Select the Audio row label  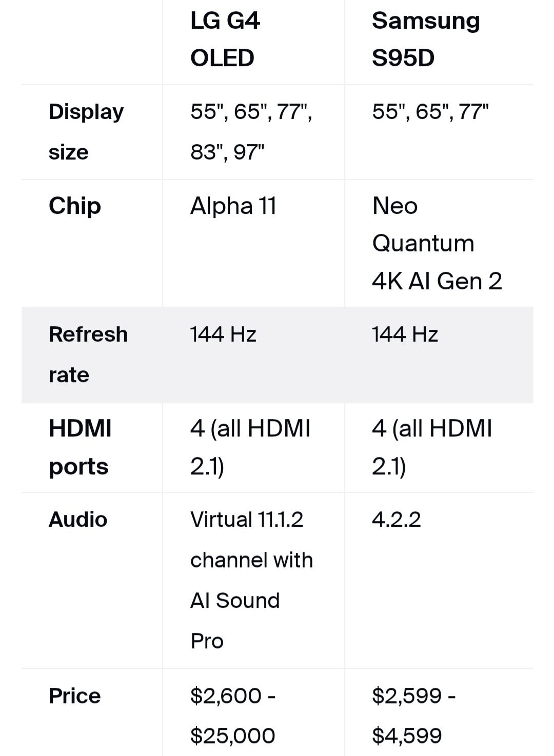pos(78,520)
